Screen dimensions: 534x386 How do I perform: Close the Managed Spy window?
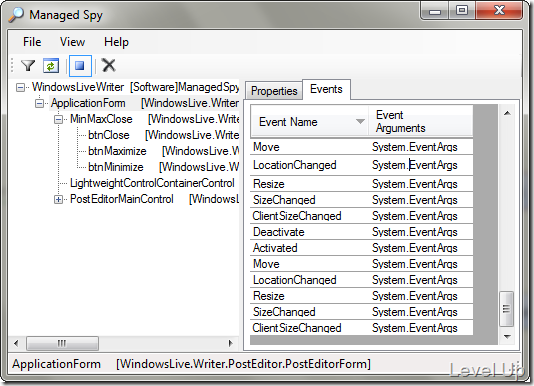tap(499, 11)
